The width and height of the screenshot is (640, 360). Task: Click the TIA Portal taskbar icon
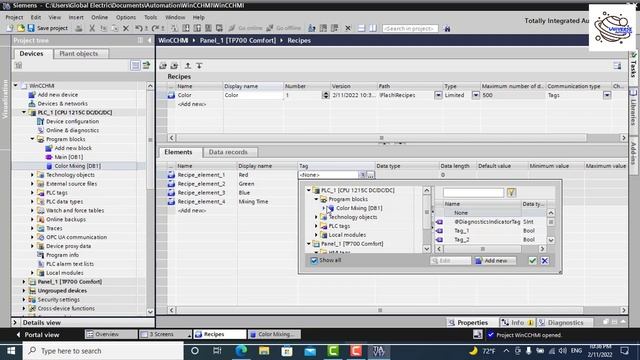click(x=378, y=351)
